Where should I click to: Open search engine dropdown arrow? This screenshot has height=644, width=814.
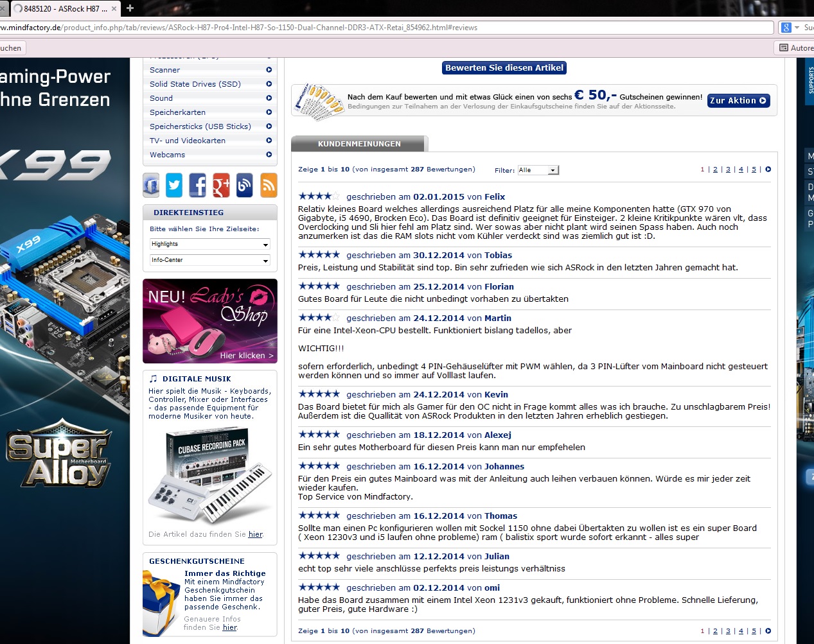[x=797, y=28]
